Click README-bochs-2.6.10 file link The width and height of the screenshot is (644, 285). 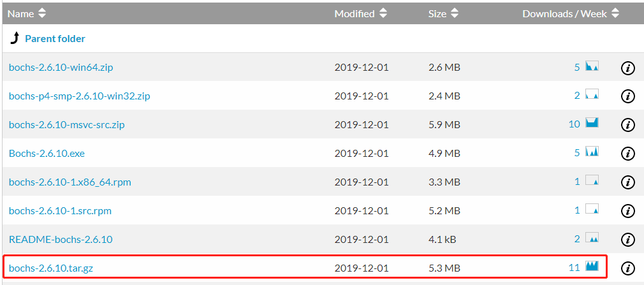61,240
